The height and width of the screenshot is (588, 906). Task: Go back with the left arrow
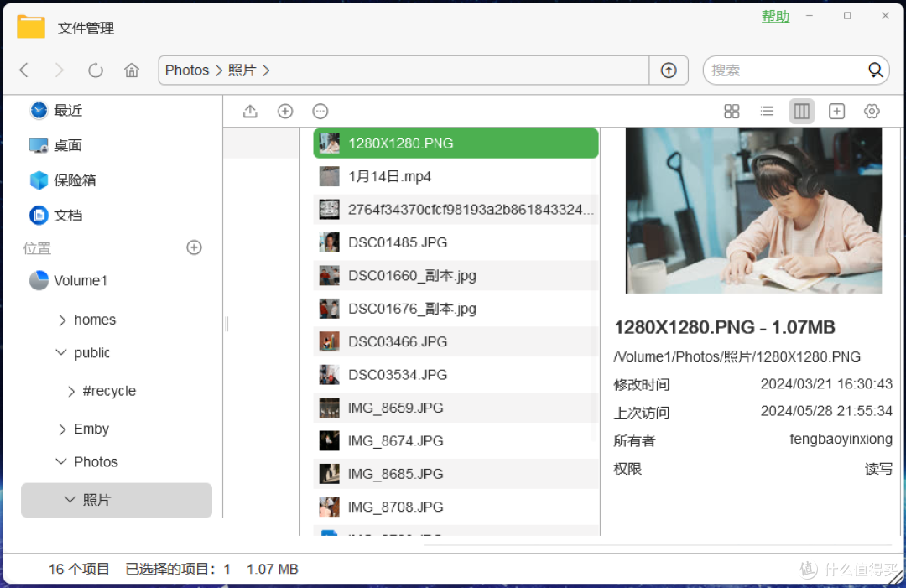(x=24, y=70)
